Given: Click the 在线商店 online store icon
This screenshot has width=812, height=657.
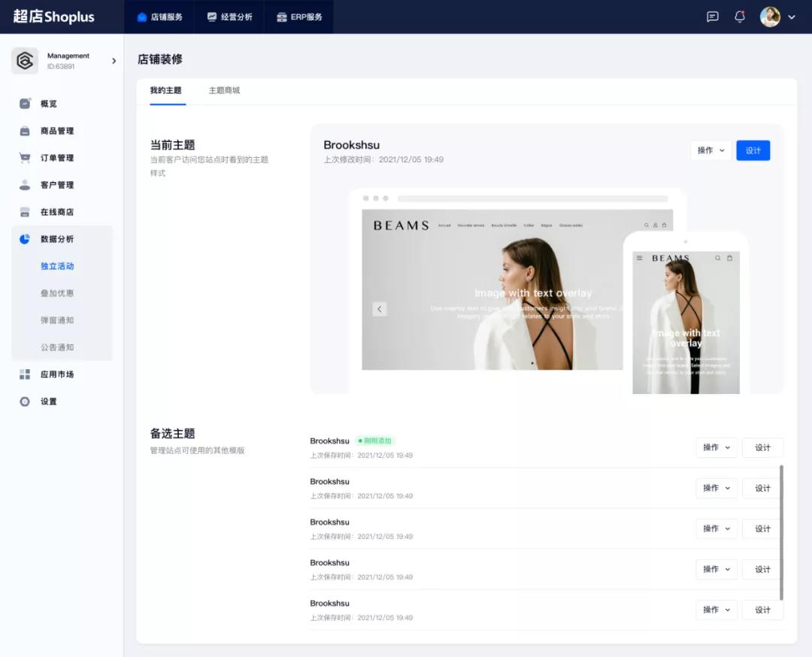Looking at the screenshot, I should click(25, 212).
